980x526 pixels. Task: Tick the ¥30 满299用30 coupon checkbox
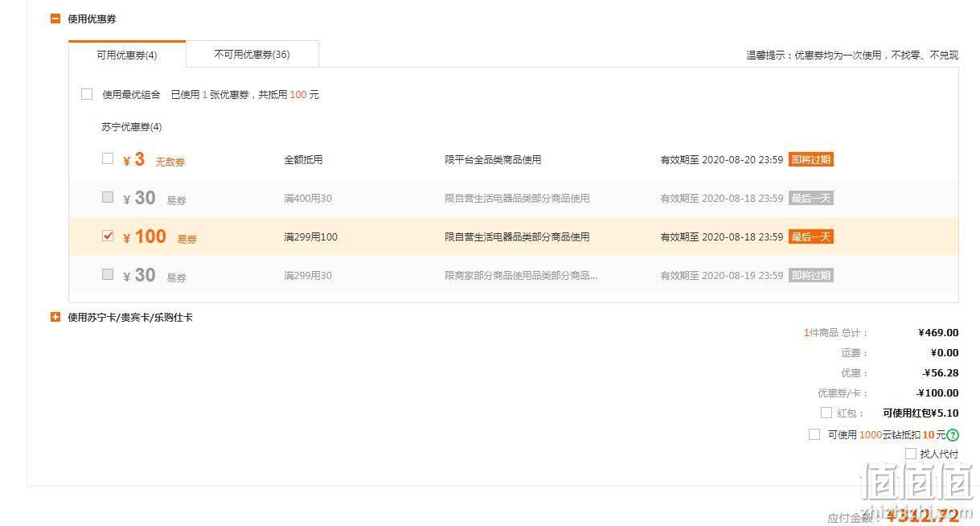pos(108,274)
